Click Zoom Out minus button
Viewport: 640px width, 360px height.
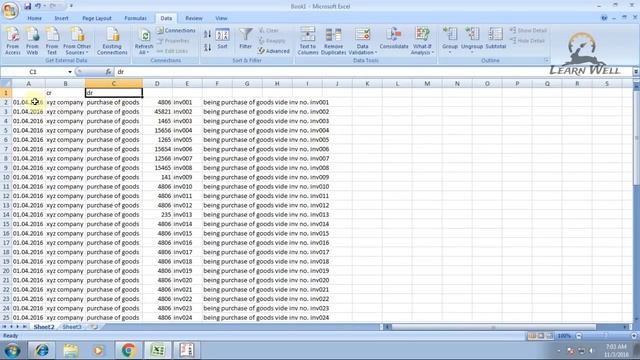pyautogui.click(x=579, y=336)
